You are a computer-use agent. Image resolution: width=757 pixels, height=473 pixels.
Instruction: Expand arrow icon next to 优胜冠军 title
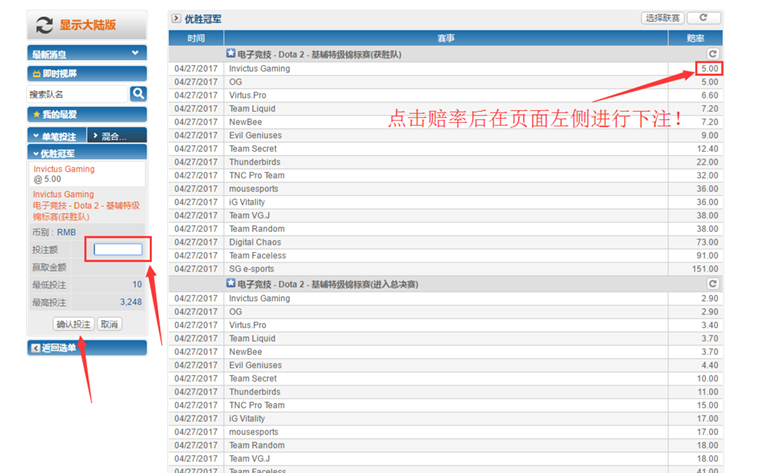tap(177, 18)
